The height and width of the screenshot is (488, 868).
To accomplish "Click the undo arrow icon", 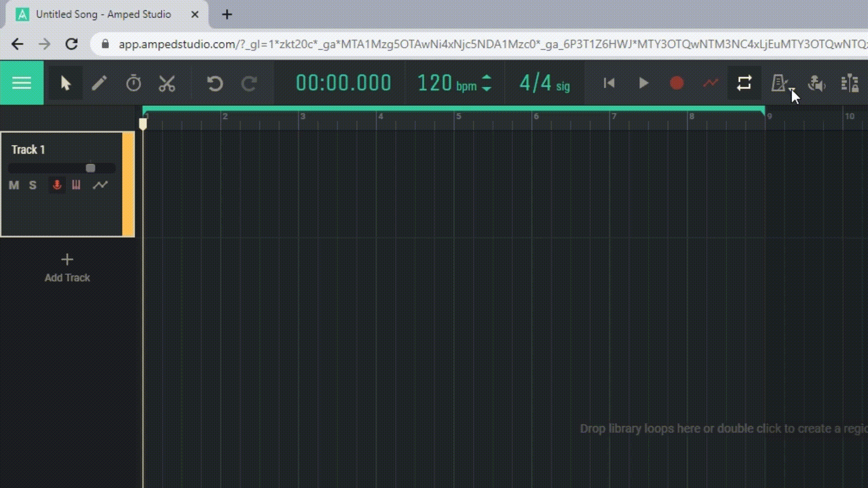I will tap(215, 83).
